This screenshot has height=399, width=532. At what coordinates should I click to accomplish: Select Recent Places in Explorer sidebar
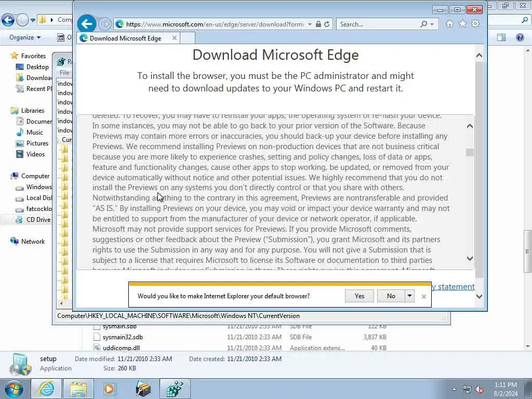pos(34,88)
